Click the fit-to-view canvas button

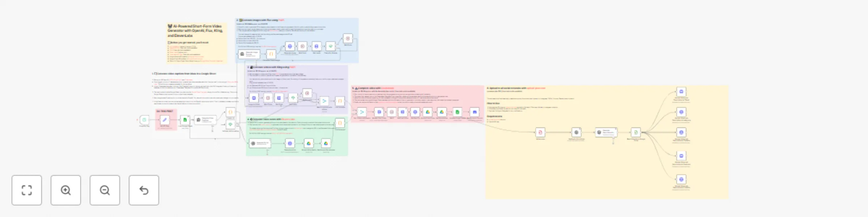coord(27,190)
